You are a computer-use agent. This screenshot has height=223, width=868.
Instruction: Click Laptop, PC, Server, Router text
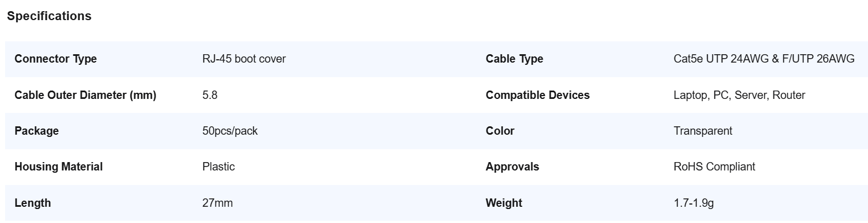point(739,95)
